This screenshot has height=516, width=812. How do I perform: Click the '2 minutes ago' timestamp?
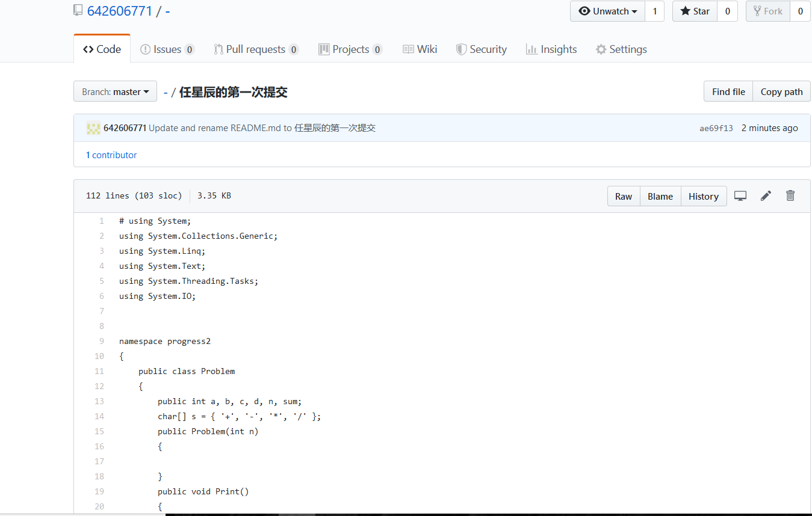tap(770, 128)
